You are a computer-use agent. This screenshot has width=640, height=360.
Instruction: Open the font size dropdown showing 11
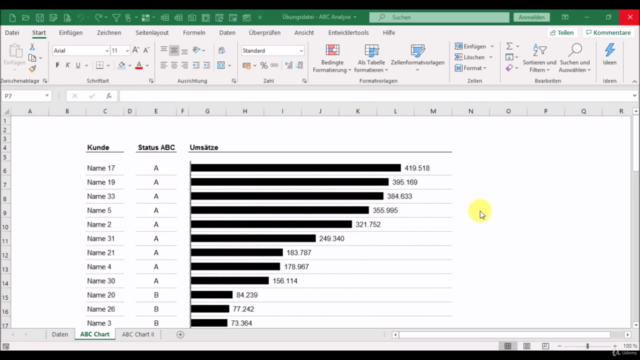click(x=120, y=51)
